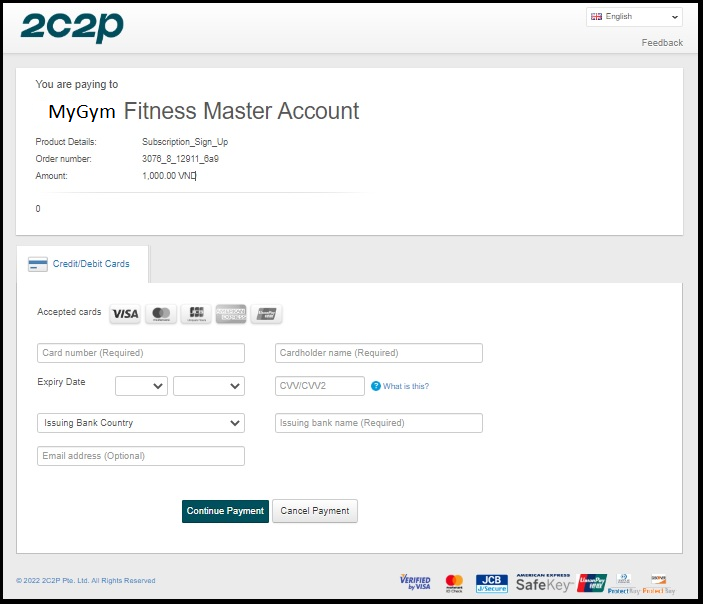Click the 2C2P logo
The width and height of the screenshot is (703, 604).
coord(72,26)
